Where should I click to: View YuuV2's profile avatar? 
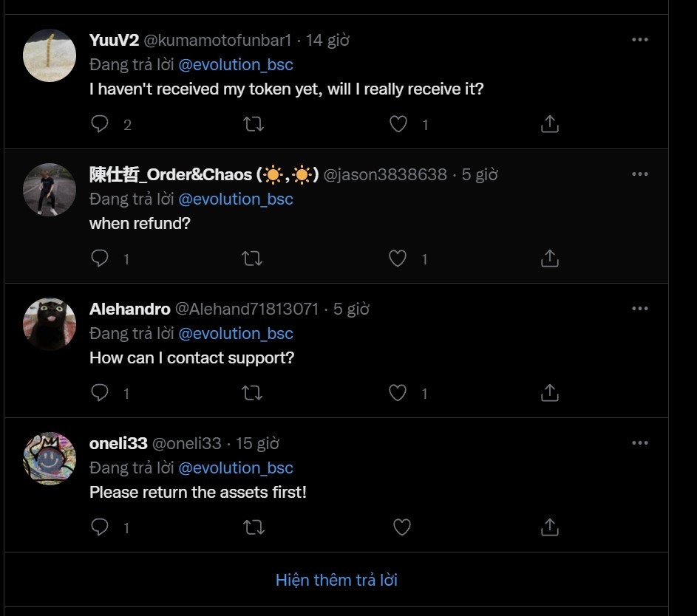point(50,55)
